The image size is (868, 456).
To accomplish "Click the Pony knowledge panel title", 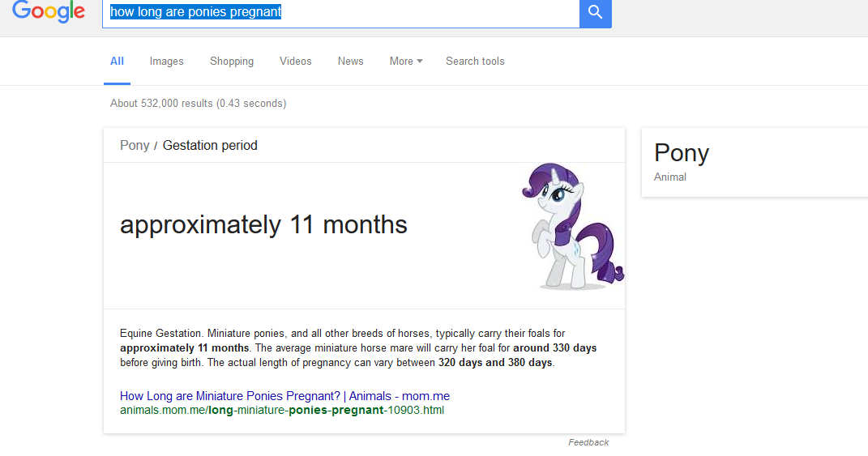I will click(x=682, y=153).
